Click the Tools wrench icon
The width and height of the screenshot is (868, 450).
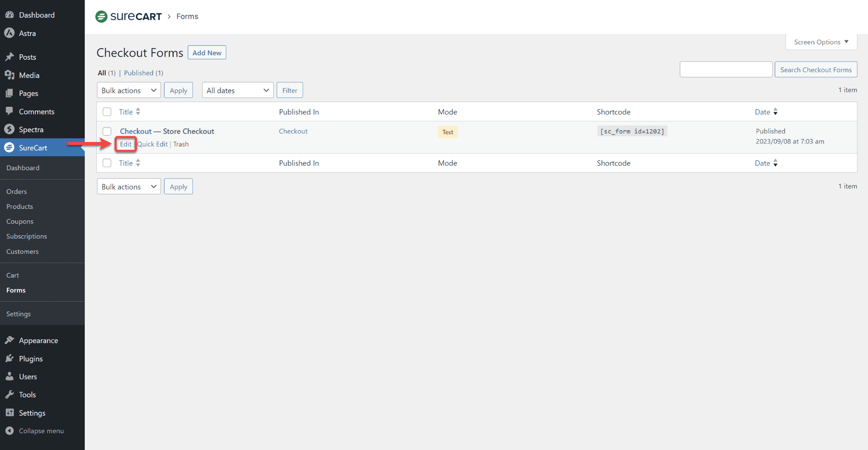click(9, 394)
